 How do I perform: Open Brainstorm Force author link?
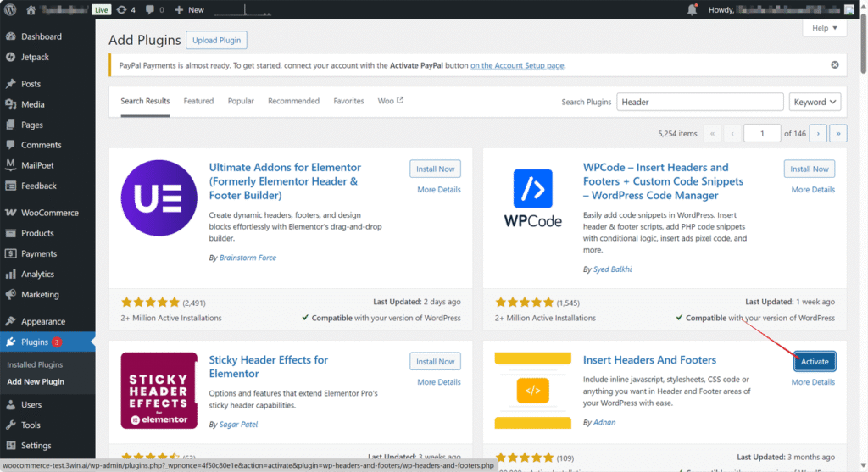tap(248, 258)
